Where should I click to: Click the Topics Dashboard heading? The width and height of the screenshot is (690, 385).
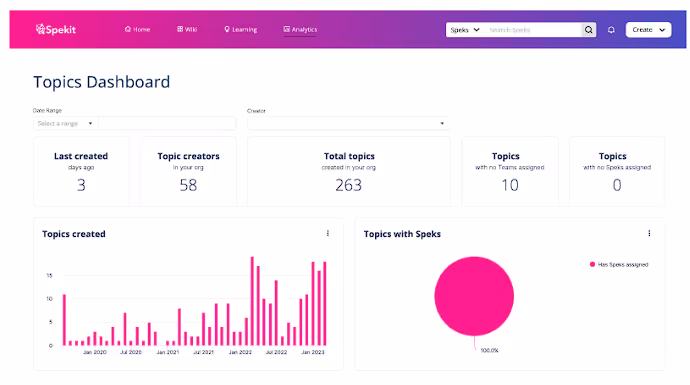point(102,82)
